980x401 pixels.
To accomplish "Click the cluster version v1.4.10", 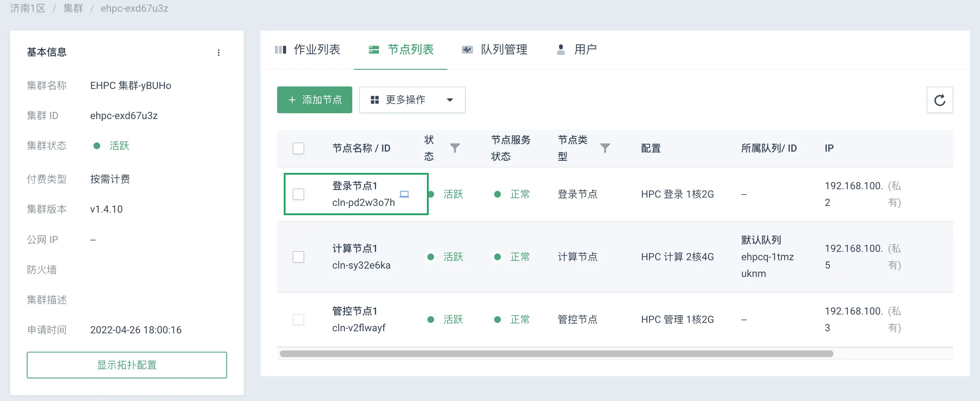I will (x=106, y=209).
